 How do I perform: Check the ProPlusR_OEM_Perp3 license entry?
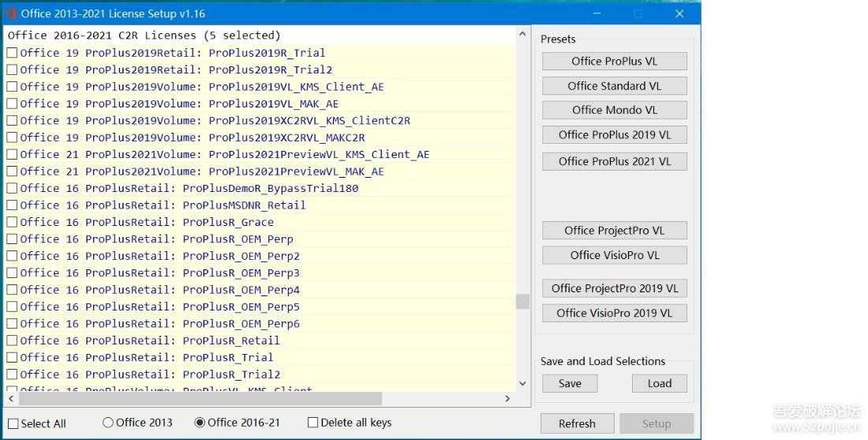pos(12,273)
